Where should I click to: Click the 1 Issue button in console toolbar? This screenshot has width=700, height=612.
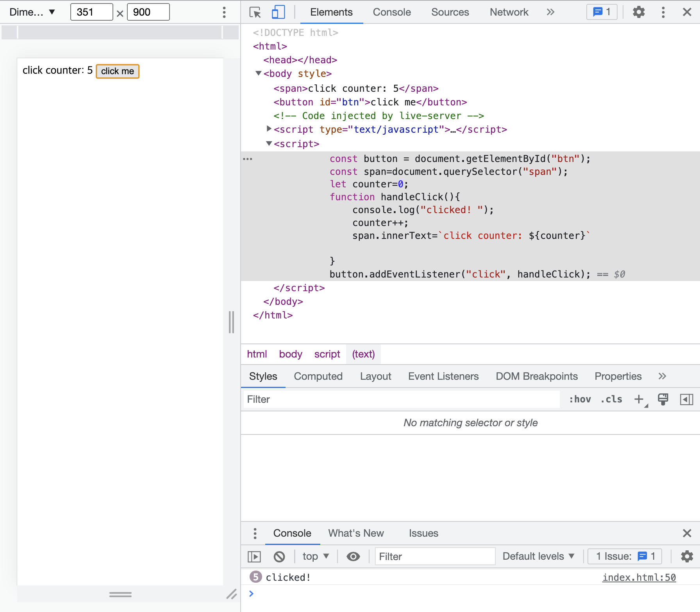tap(625, 556)
